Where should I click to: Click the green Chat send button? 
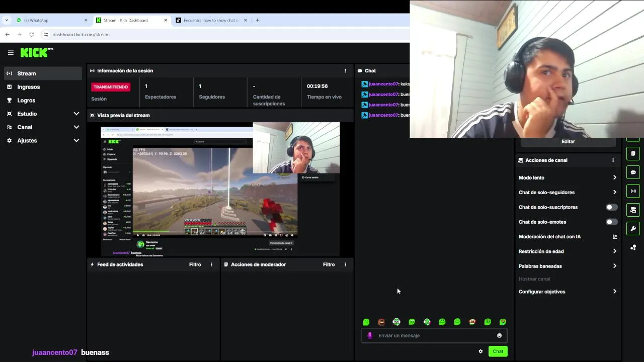tap(498, 351)
